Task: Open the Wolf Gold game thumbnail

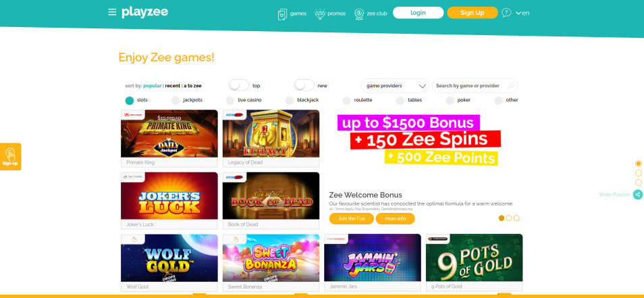Action: coord(169,258)
